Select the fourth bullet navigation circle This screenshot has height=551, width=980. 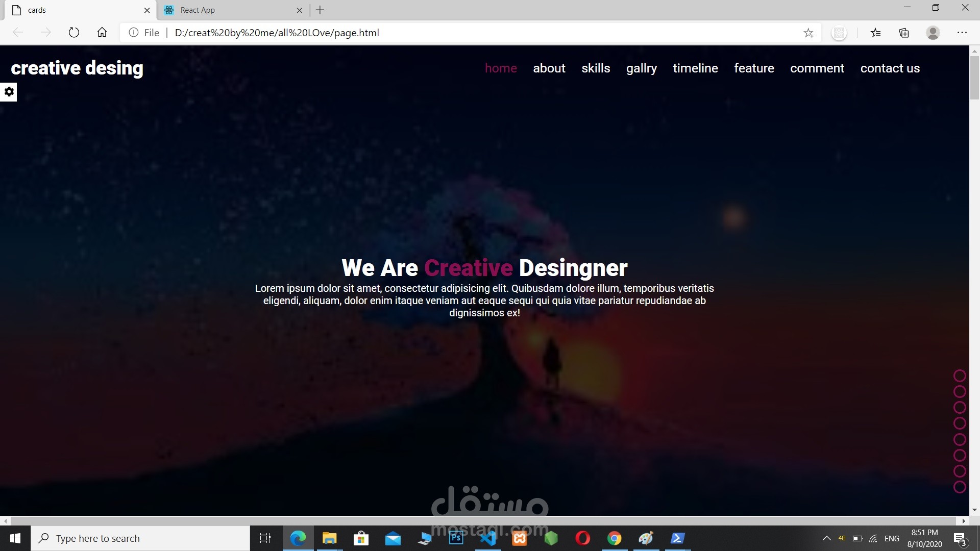pos(960,423)
